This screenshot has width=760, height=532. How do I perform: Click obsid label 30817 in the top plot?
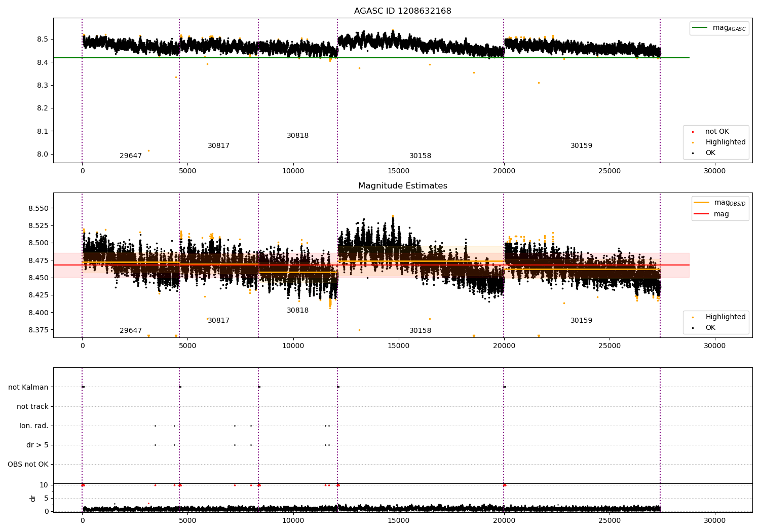[x=219, y=146]
